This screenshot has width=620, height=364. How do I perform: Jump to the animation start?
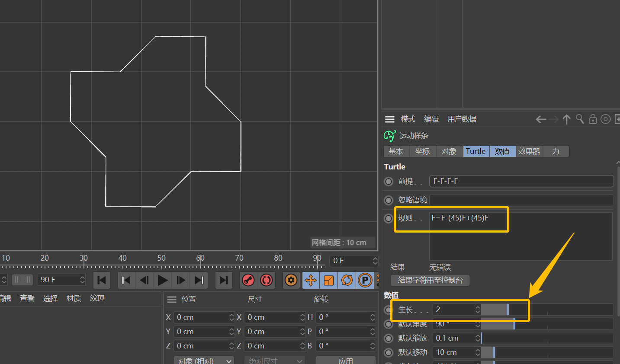102,280
